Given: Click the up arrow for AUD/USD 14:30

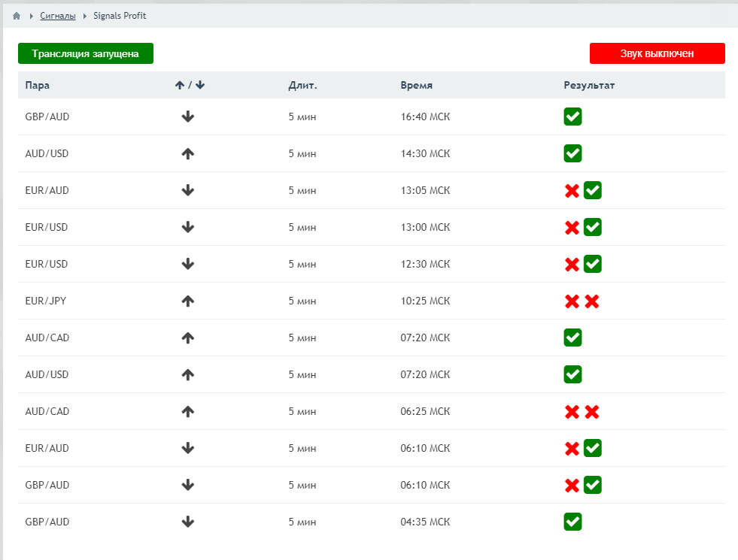Looking at the screenshot, I should click(188, 154).
